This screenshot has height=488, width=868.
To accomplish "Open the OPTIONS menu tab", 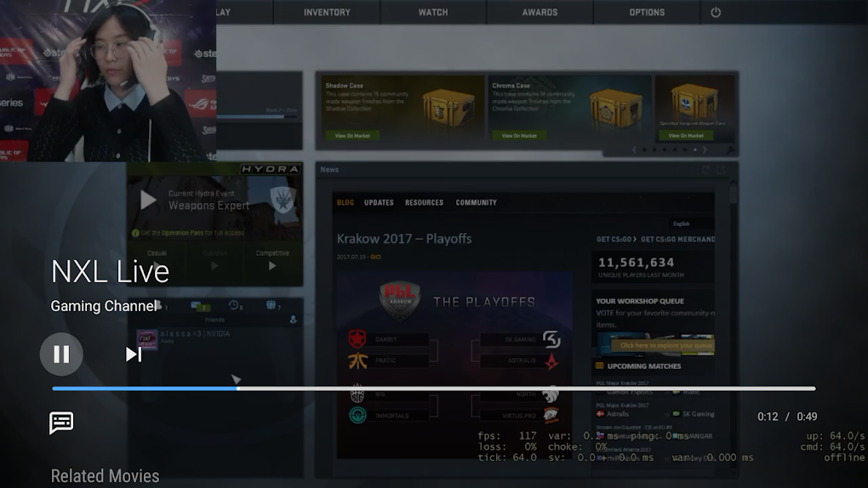I will click(647, 12).
